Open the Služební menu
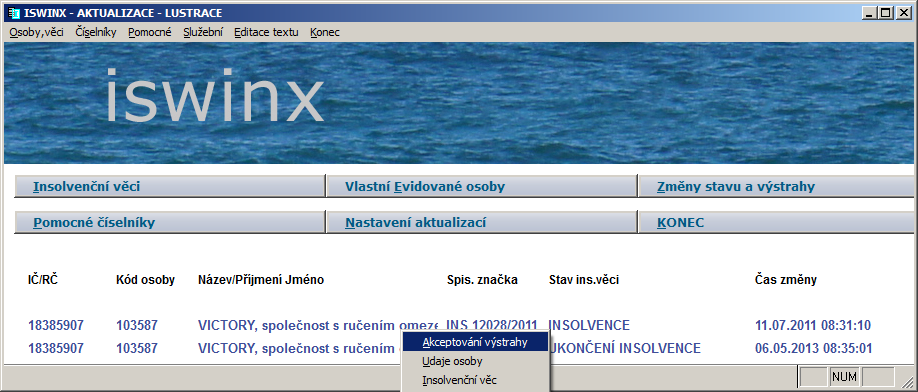This screenshot has width=918, height=392. coord(203,33)
